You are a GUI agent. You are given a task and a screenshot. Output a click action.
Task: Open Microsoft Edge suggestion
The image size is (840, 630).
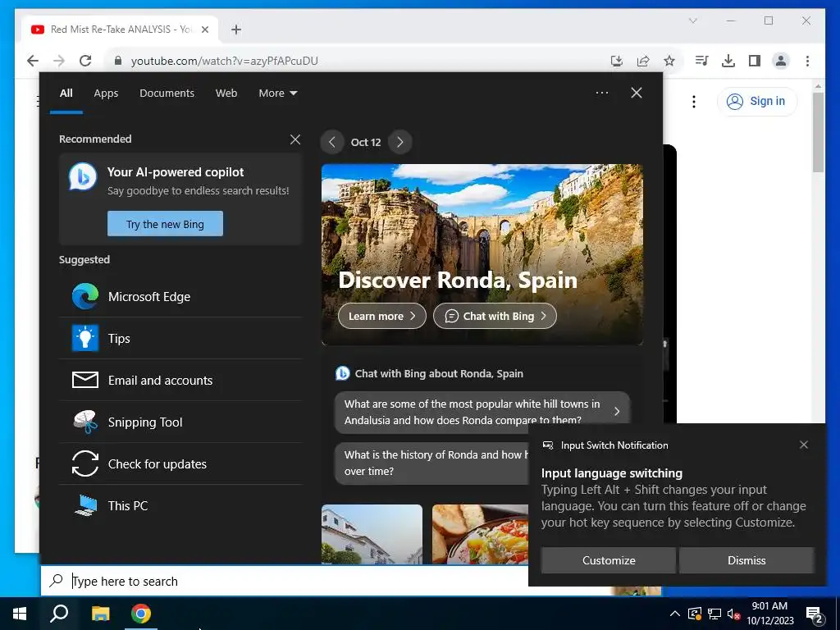(180, 297)
